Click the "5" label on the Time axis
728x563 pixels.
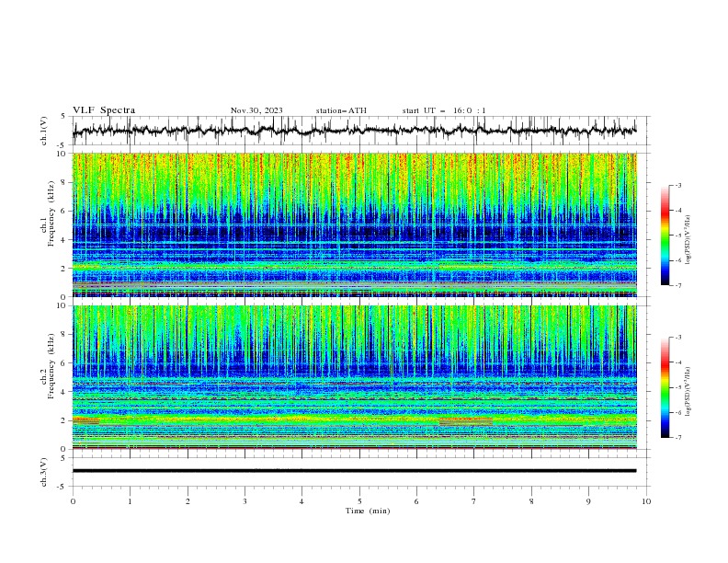tap(359, 501)
